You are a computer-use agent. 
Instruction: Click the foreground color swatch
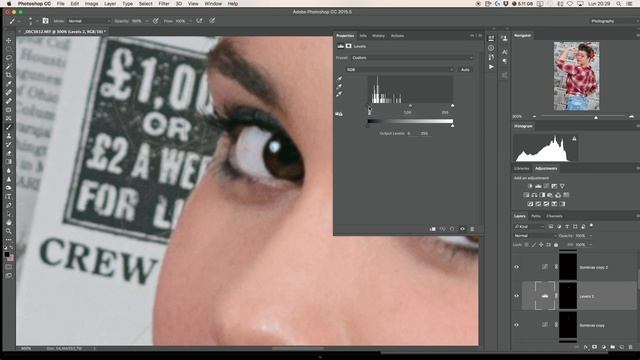(x=7, y=255)
